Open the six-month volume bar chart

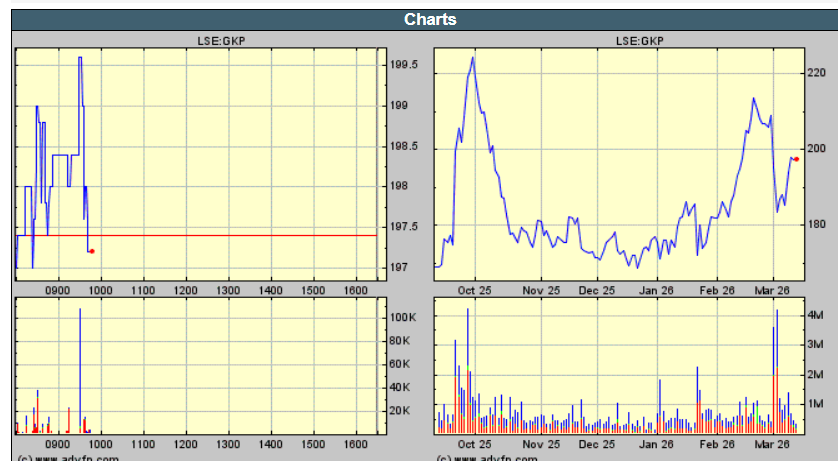point(619,366)
